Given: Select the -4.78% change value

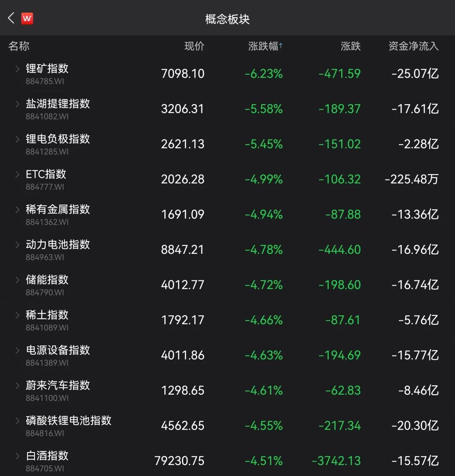Looking at the screenshot, I should point(264,250).
